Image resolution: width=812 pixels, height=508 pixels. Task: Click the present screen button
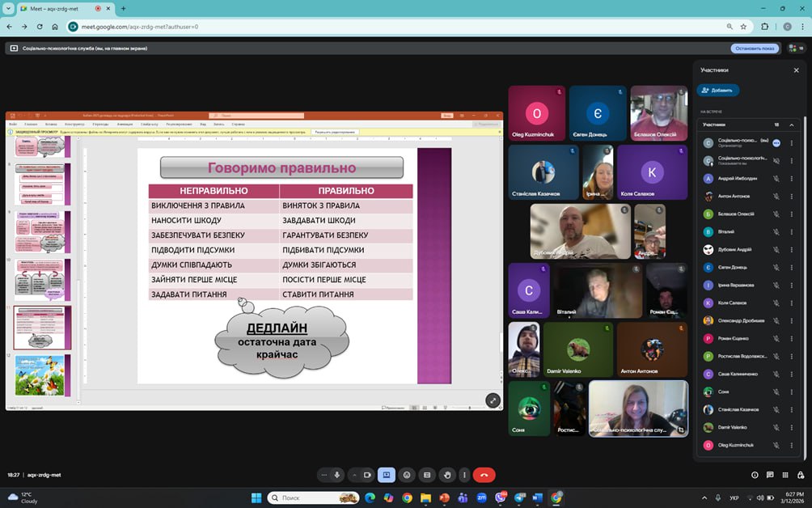click(x=387, y=475)
